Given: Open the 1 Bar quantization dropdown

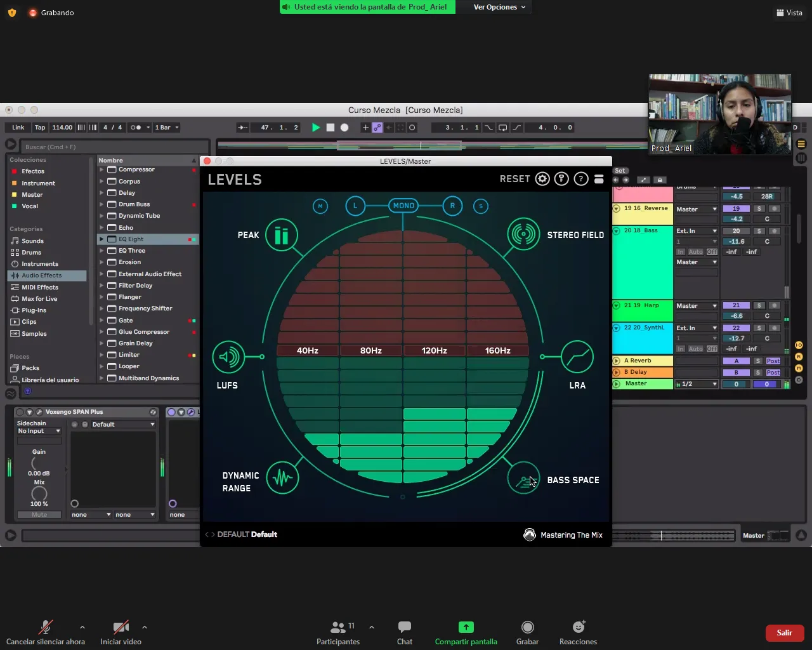Looking at the screenshot, I should (x=167, y=128).
